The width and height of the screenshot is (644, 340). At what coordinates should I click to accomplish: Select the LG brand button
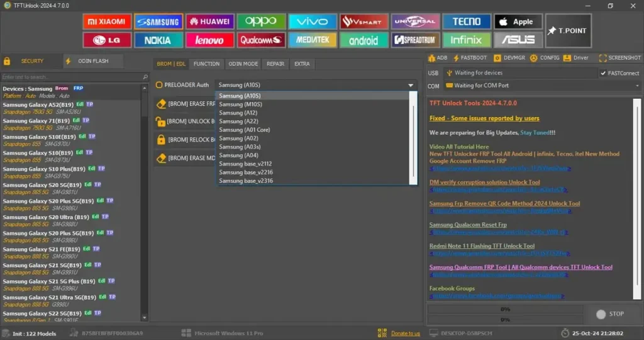tap(107, 40)
